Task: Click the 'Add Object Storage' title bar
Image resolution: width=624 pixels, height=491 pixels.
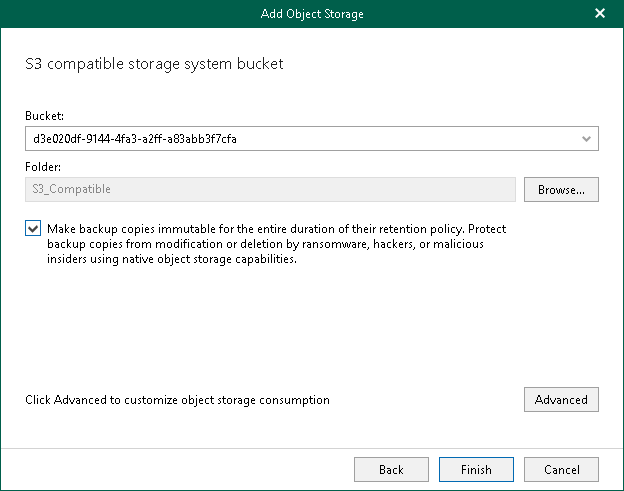Action: tap(312, 13)
